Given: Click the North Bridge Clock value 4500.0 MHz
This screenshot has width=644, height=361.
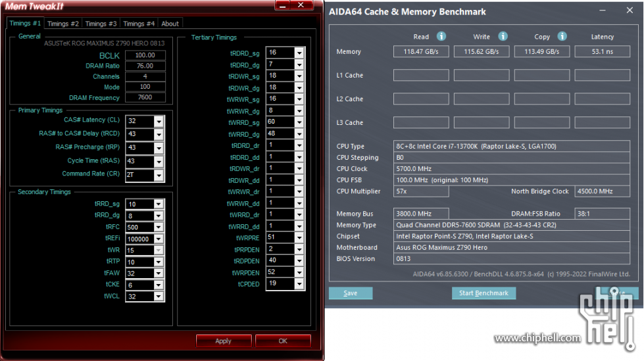Looking at the screenshot, I should pos(602,191).
